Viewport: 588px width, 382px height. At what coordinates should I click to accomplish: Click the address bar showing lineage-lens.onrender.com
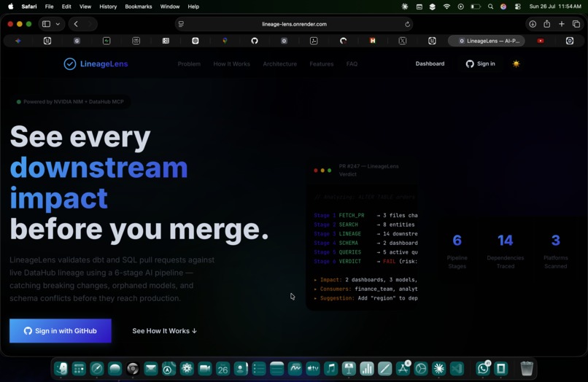point(294,24)
